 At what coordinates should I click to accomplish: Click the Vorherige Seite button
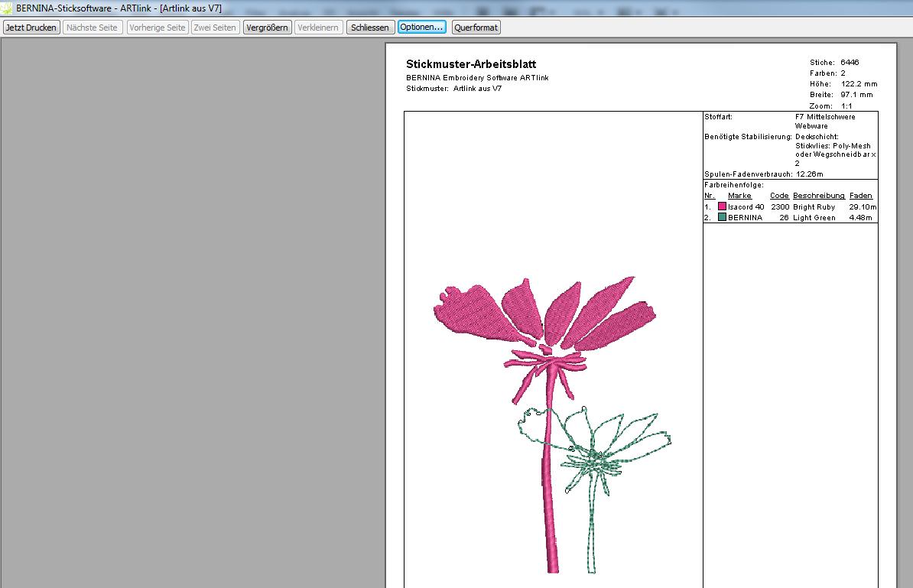(158, 28)
